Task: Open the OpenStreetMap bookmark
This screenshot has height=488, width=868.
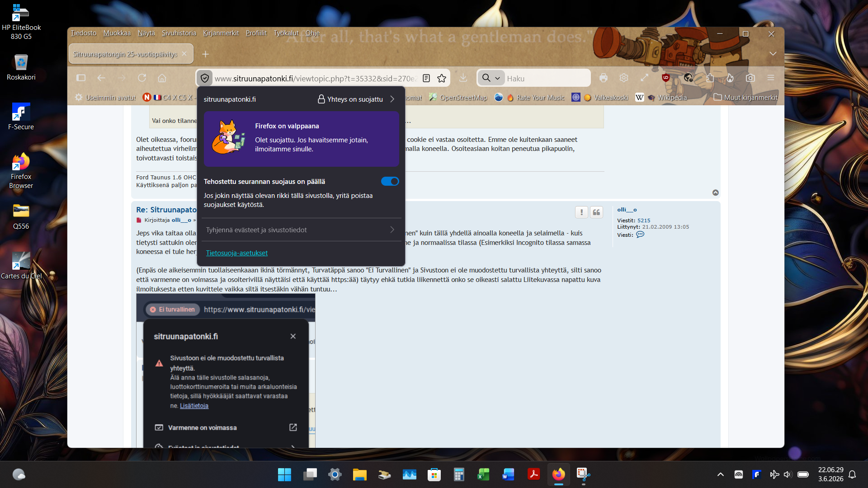Action: [458, 97]
